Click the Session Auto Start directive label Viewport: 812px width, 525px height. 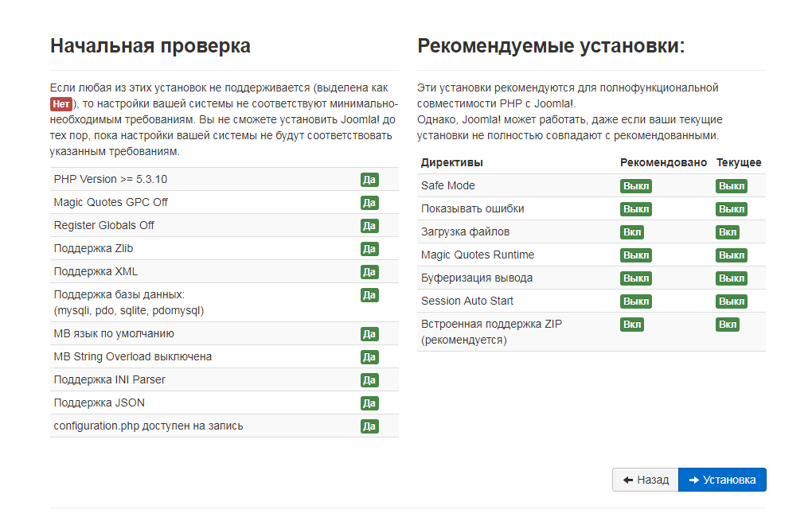point(467,301)
